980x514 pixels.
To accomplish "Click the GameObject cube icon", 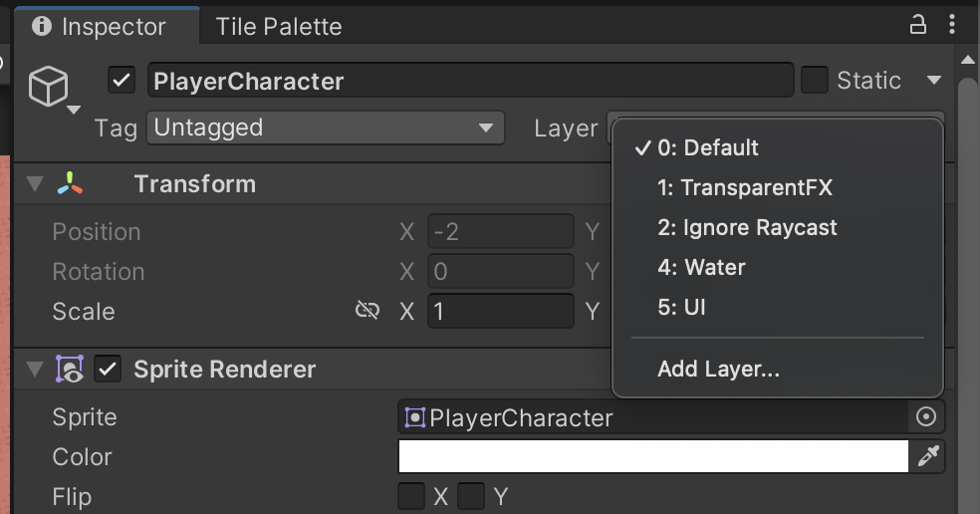I will 48,88.
